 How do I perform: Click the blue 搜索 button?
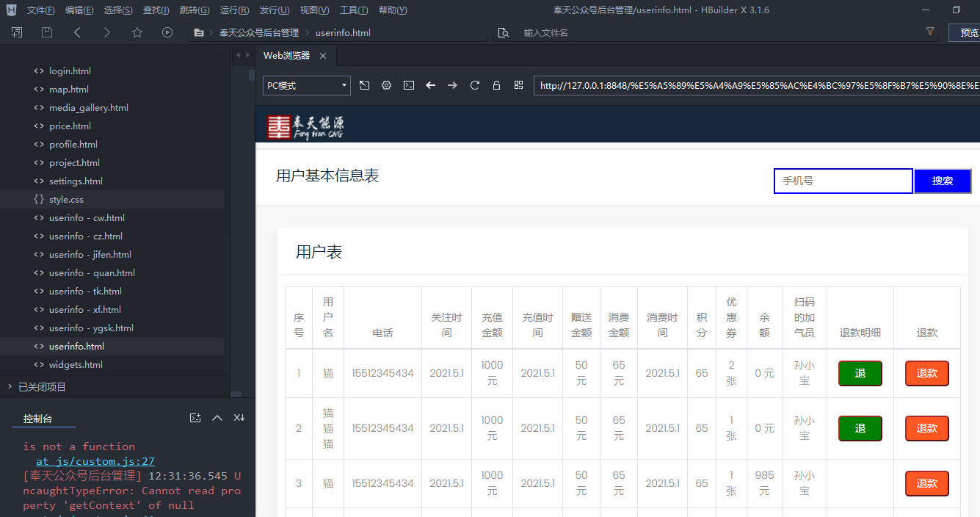[x=942, y=181]
